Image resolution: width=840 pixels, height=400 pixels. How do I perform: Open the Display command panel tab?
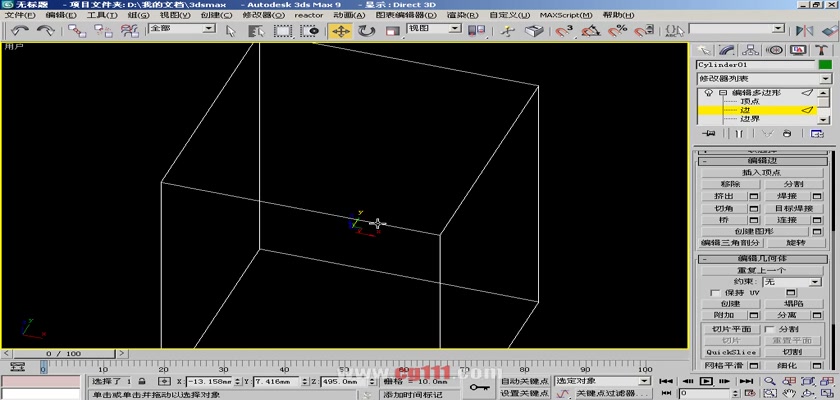[x=798, y=50]
